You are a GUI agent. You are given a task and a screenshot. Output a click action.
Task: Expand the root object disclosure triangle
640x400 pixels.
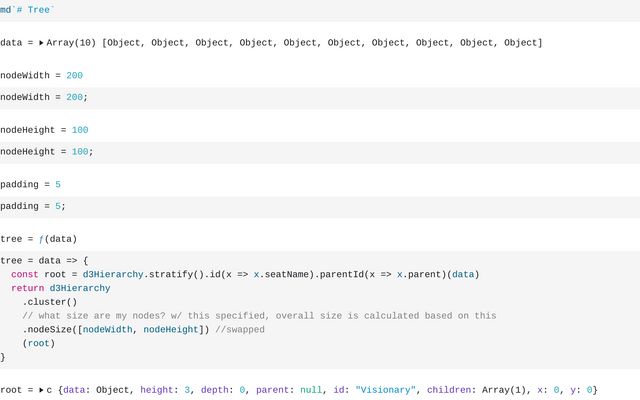pos(42,390)
